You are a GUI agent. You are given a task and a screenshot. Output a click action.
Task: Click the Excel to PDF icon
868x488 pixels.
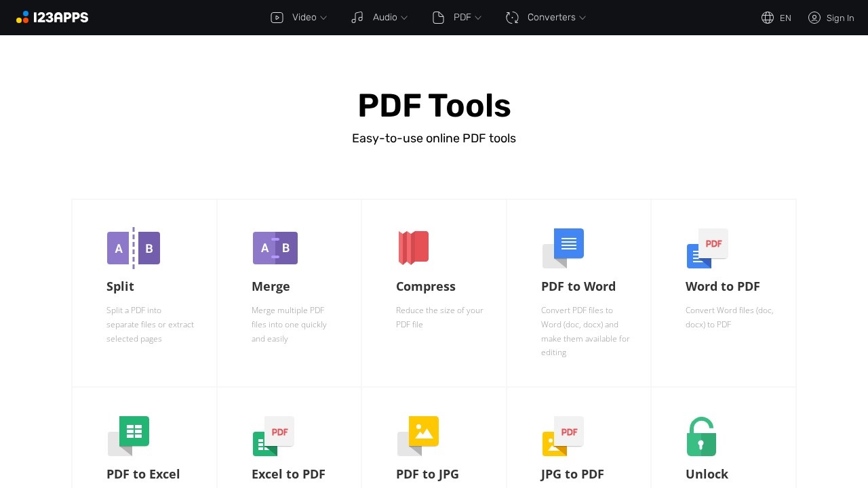click(273, 436)
